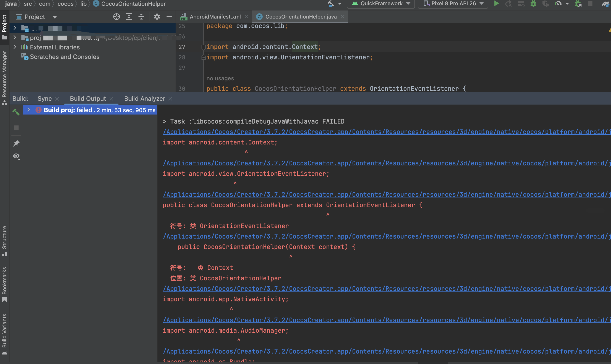Viewport: 611px width, 364px height.
Task: Click the Make Project hammer icon in toolbar
Action: 330,3
